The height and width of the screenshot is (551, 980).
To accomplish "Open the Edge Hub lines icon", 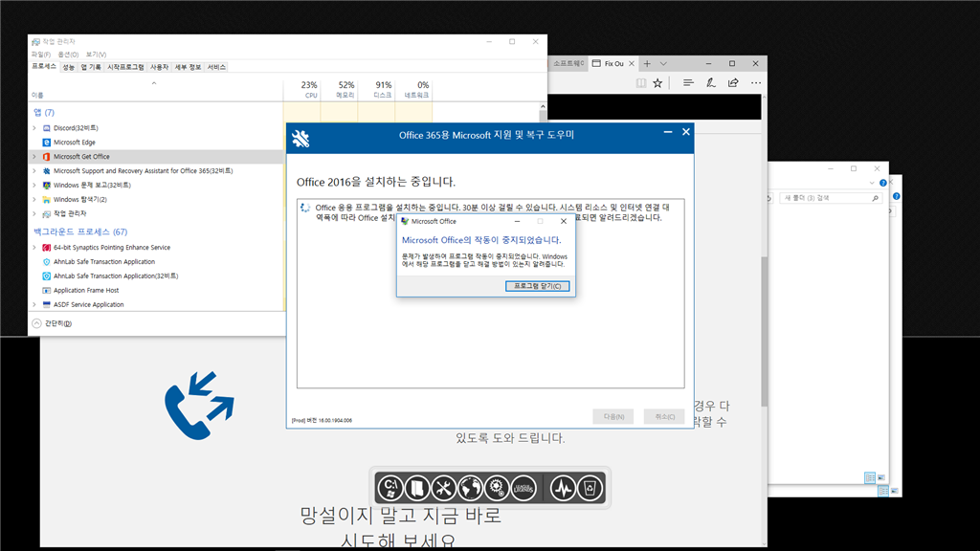I will [688, 82].
